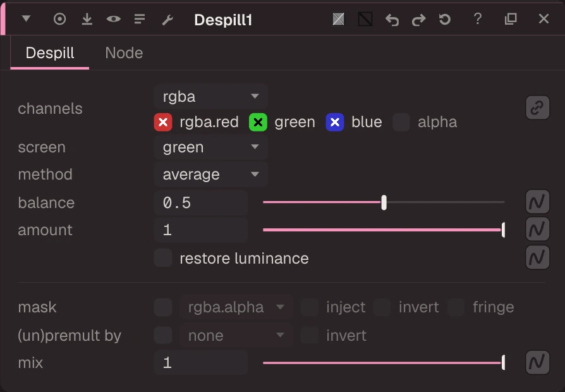Click the mix slider handle
This screenshot has height=392, width=565.
tap(503, 362)
